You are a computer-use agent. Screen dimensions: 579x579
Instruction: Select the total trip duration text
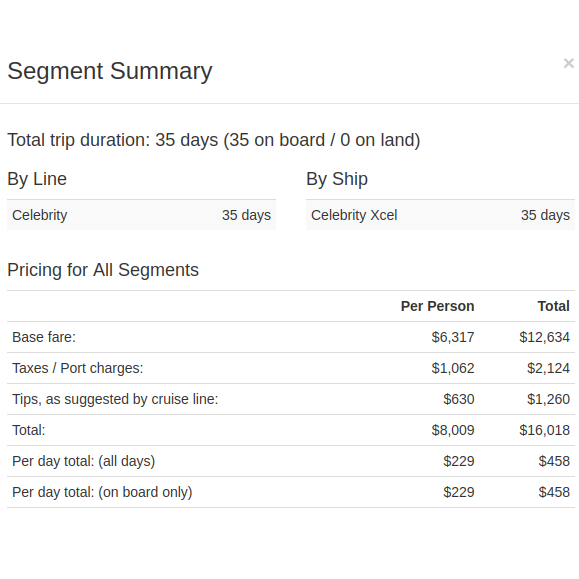214,140
